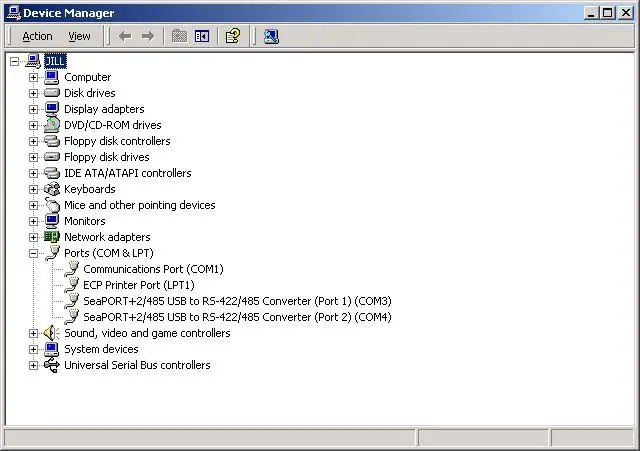Click the Floppy disk drives icon
This screenshot has width=640, height=451.
tap(52, 157)
